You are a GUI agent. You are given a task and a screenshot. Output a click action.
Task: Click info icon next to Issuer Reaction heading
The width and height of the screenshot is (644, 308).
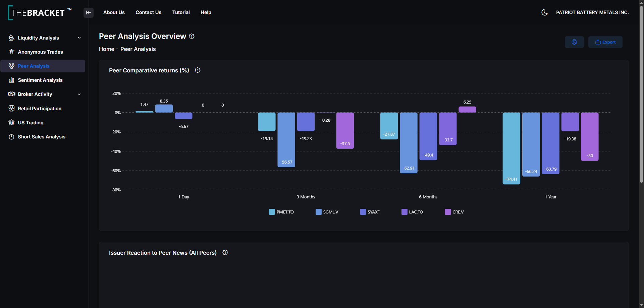[x=225, y=252]
